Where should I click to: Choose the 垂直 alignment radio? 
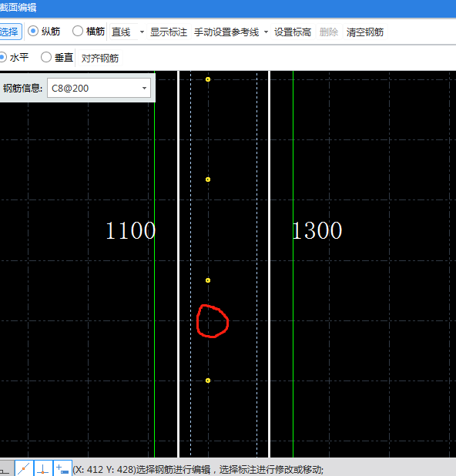[46, 57]
